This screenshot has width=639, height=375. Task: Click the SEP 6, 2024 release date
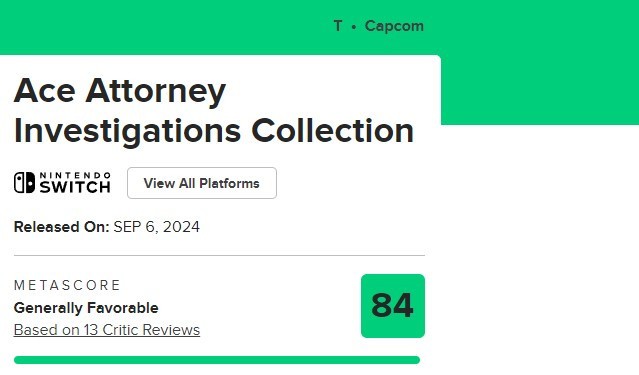[156, 227]
